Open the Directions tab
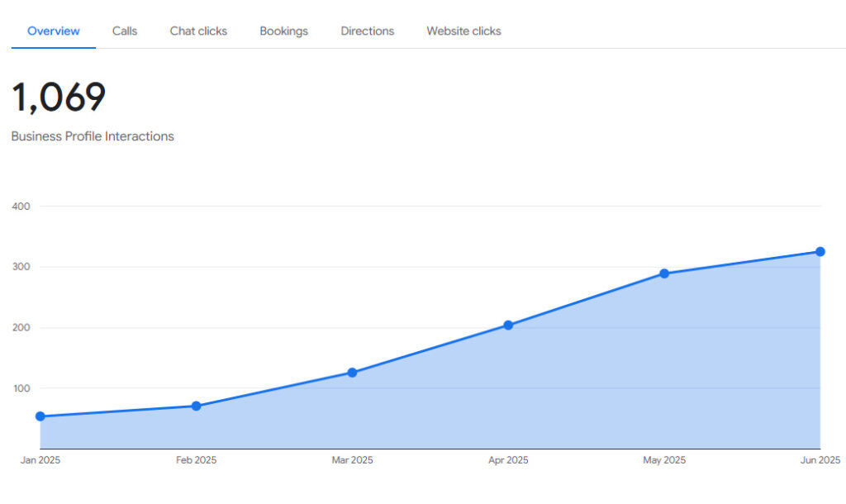846x504 pixels. (x=367, y=31)
